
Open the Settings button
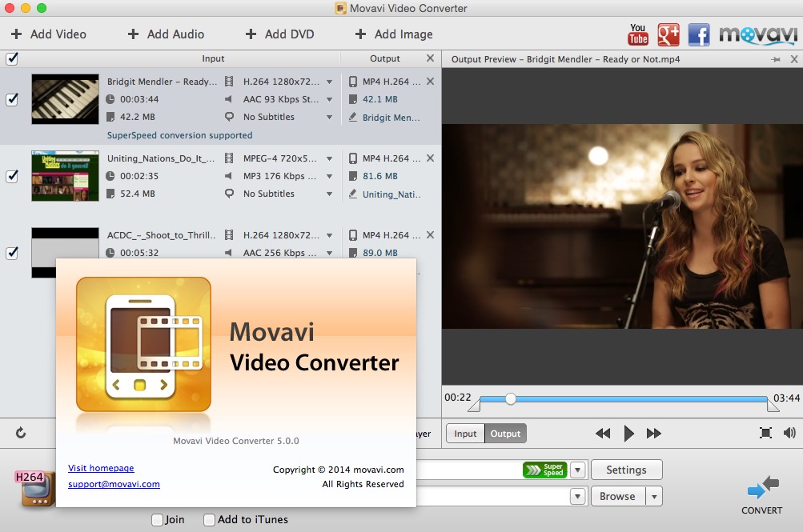626,470
